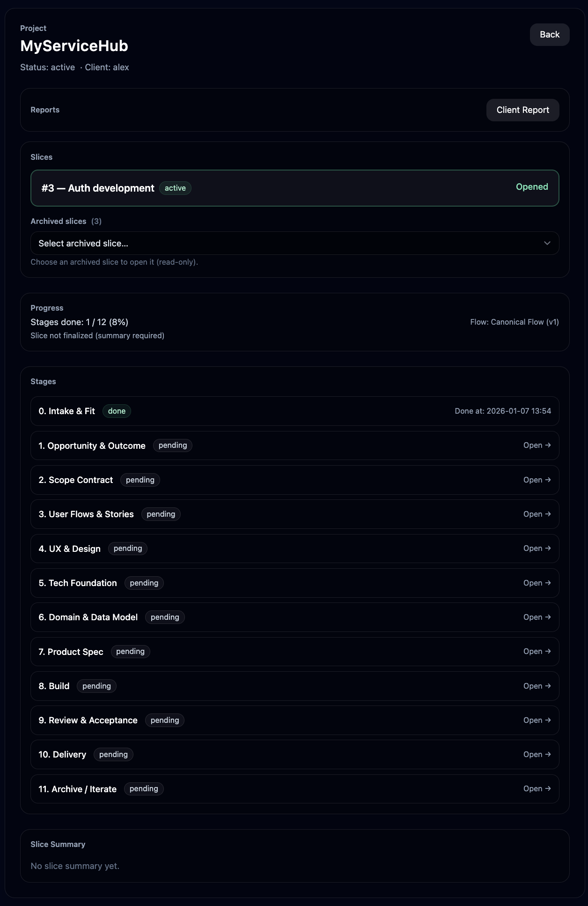Open the Opportunity & Outcome stage

[x=537, y=446]
